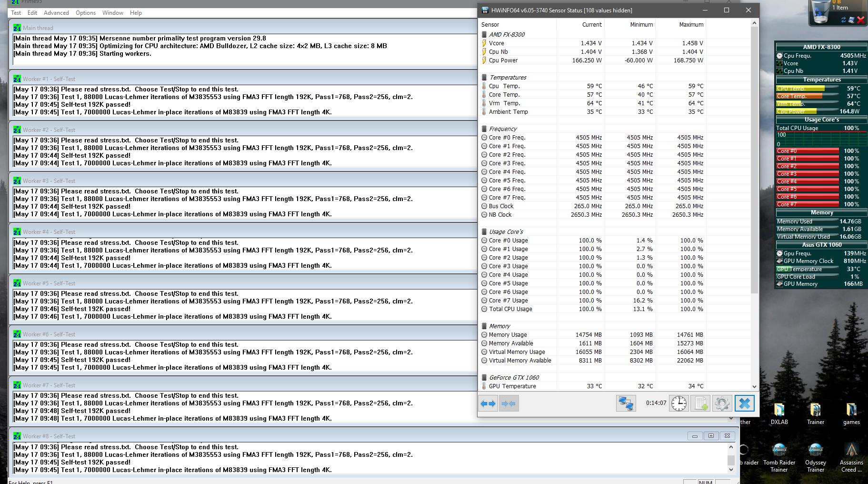Click the Maximum column header

691,25
